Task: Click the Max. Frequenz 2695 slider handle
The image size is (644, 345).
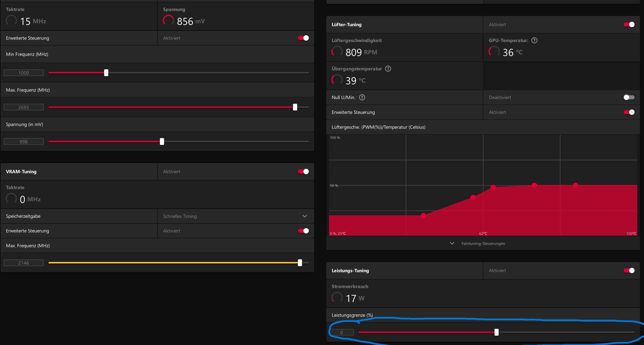Action: pos(295,107)
